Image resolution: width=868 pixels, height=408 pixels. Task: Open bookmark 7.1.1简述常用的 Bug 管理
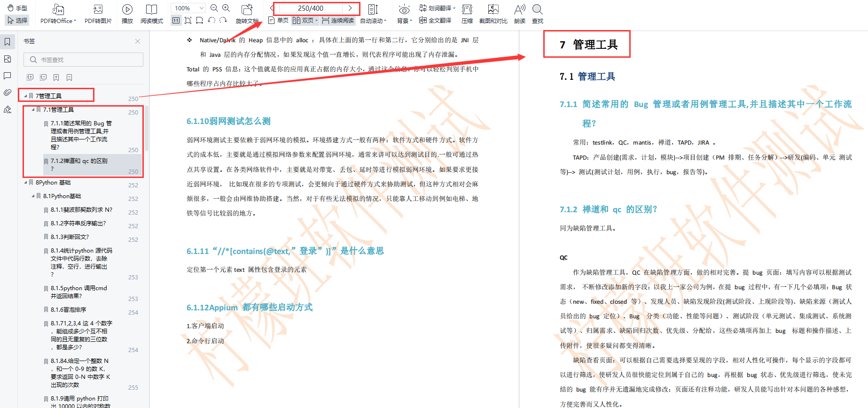[x=81, y=135]
